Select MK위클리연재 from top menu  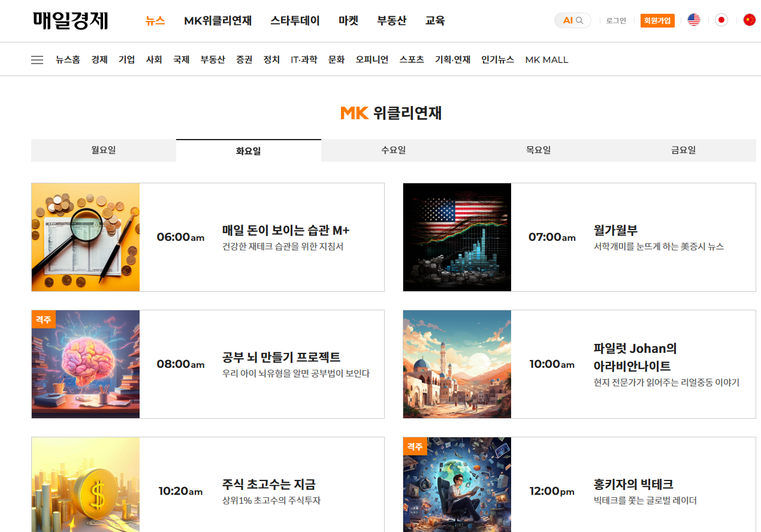point(218,20)
